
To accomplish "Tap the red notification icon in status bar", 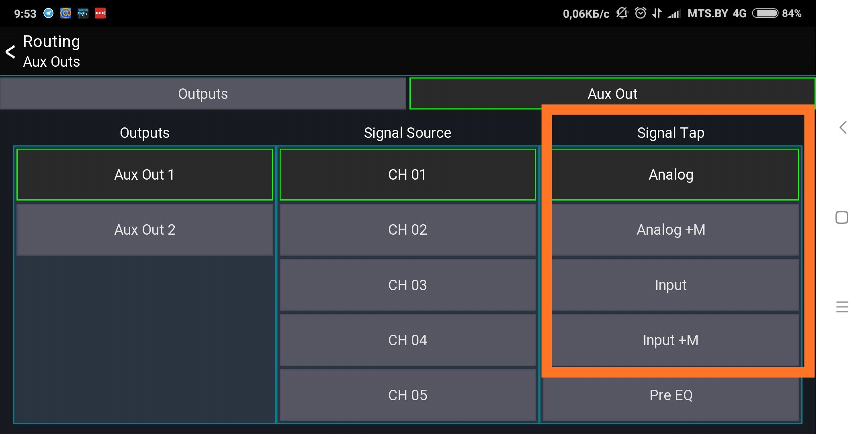I will [100, 13].
